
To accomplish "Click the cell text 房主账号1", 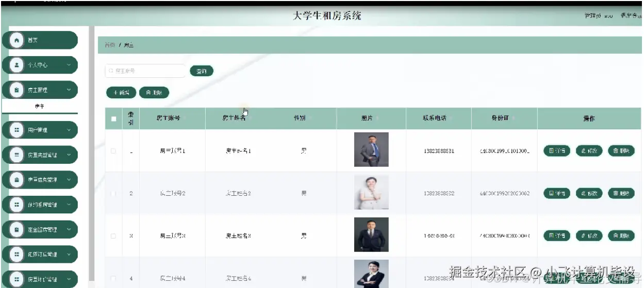I will [x=172, y=151].
